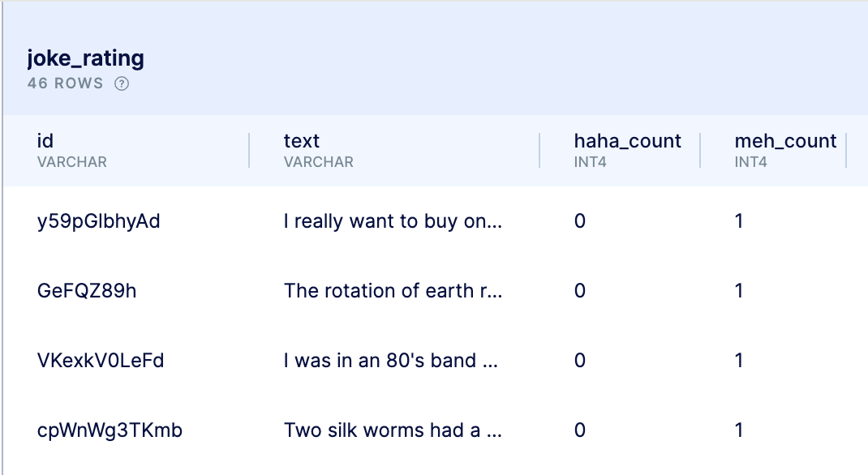Image resolution: width=868 pixels, height=475 pixels.
Task: Click haha_count value for row VKexkV0LeFd
Action: [579, 361]
